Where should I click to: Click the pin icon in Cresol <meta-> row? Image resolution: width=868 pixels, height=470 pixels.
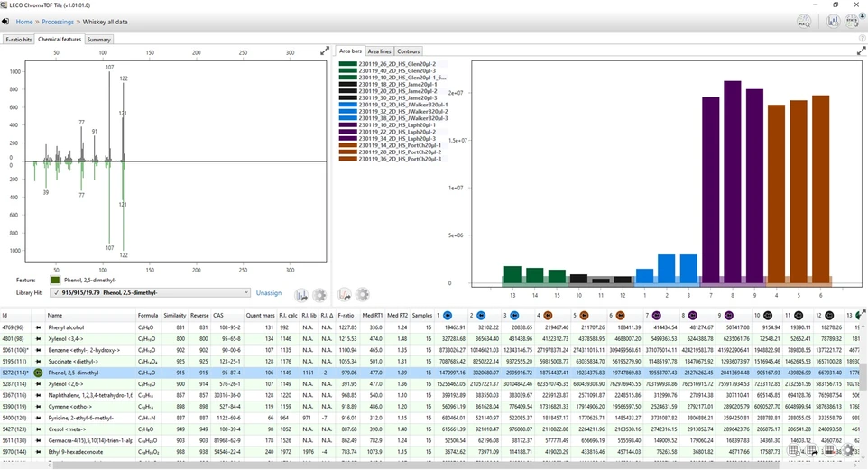coord(38,429)
